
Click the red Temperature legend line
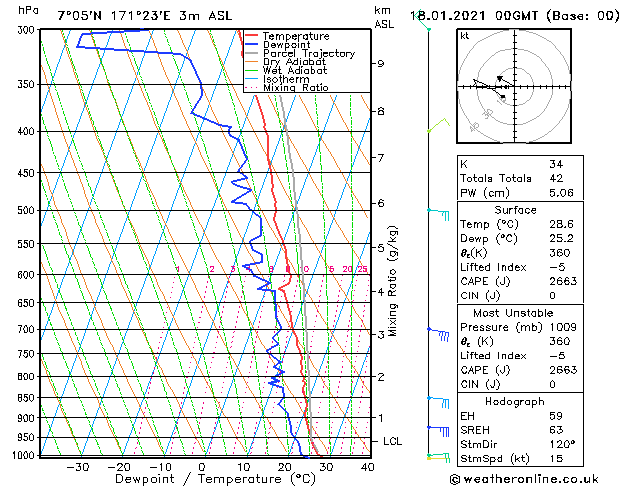[251, 36]
